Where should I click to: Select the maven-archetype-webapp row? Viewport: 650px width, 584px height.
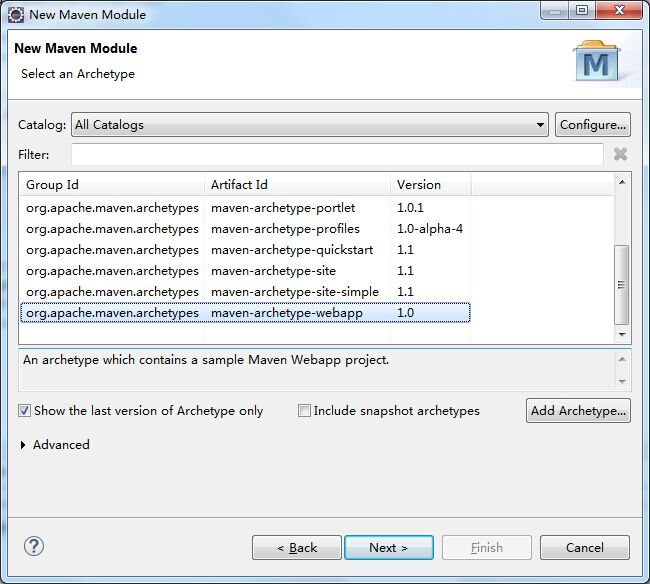tap(245, 313)
